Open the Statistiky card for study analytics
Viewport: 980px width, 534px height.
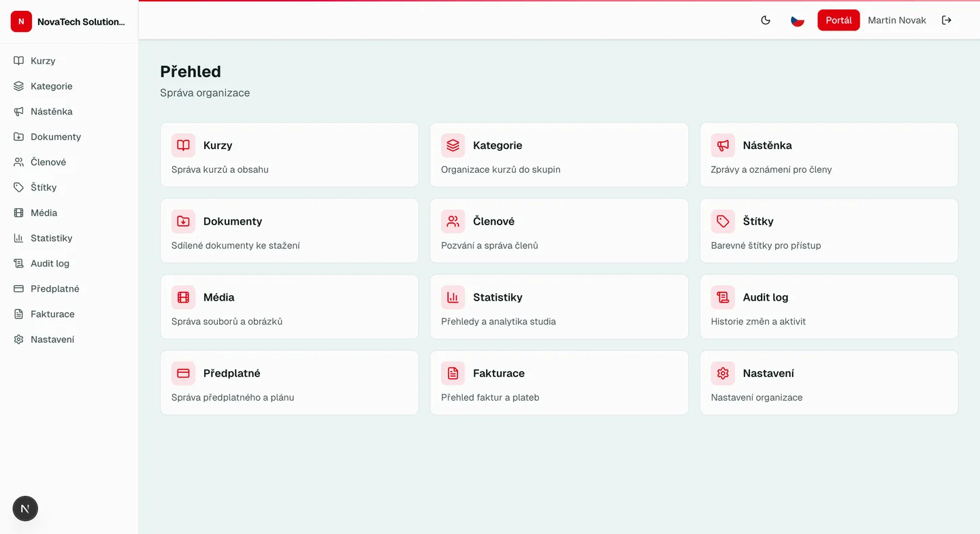[558, 306]
